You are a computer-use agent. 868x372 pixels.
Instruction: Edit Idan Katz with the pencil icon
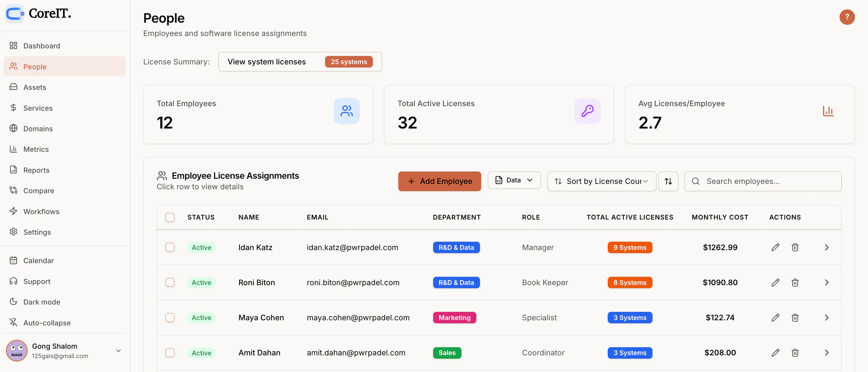coord(775,247)
